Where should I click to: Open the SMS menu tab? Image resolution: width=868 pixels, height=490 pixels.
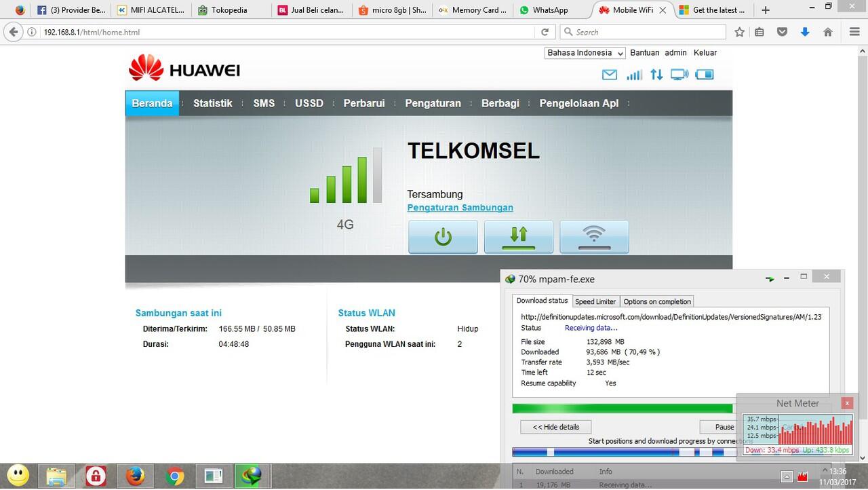(x=264, y=103)
